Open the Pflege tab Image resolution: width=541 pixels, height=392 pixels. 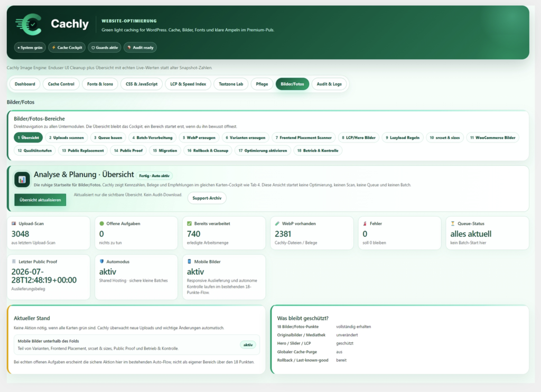click(262, 84)
